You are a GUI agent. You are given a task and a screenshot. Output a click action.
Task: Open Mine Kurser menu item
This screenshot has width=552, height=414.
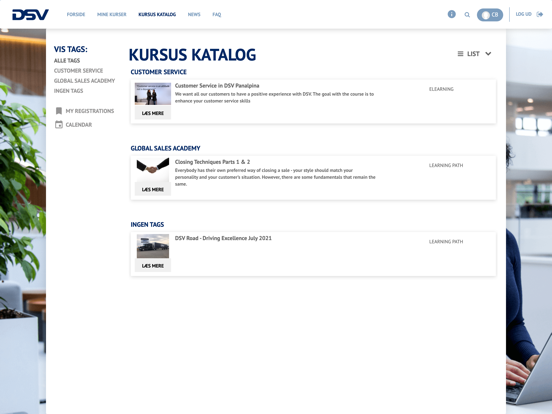point(112,14)
